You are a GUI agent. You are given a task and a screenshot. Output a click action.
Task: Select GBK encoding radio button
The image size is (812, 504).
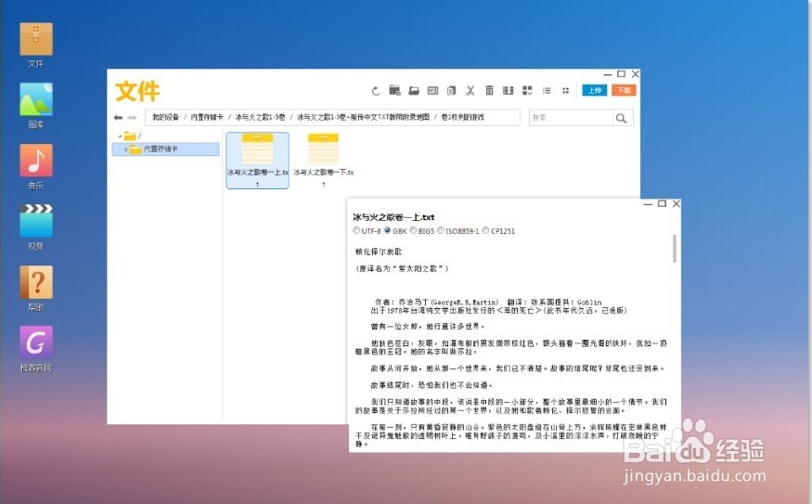pyautogui.click(x=387, y=230)
